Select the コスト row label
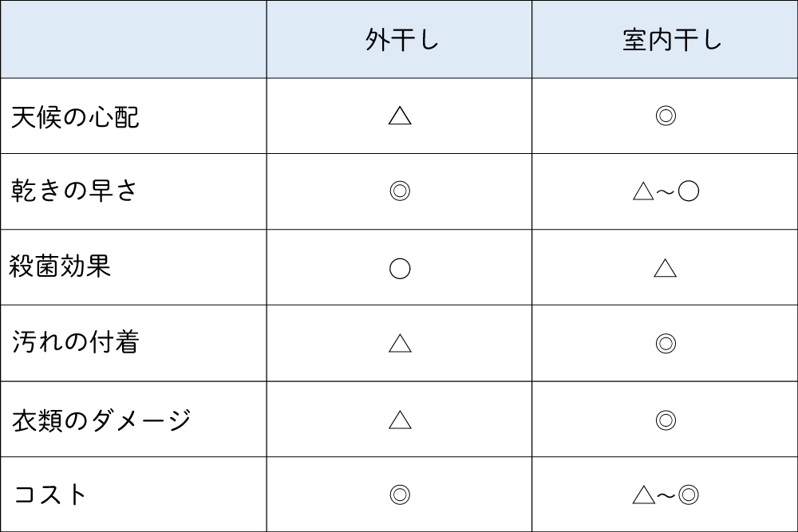This screenshot has height=532, width=798. 49,495
